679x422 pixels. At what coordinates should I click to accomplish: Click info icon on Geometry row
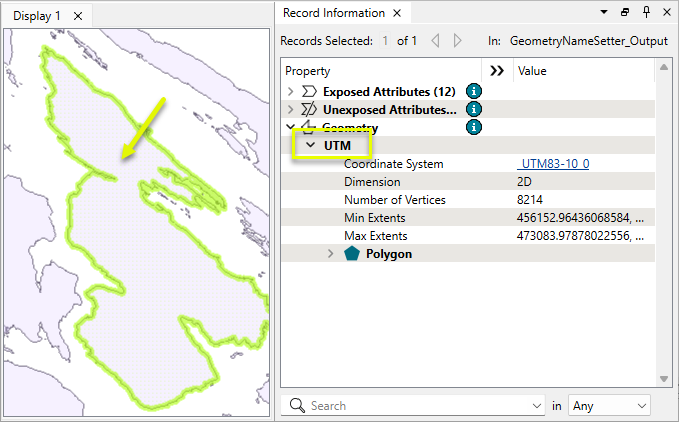click(x=474, y=127)
